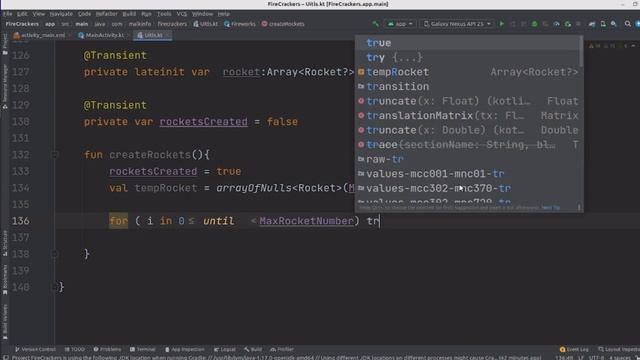The width and height of the screenshot is (640, 360).
Task: Collapse the createRockets function fold marker
Action: tap(54, 155)
